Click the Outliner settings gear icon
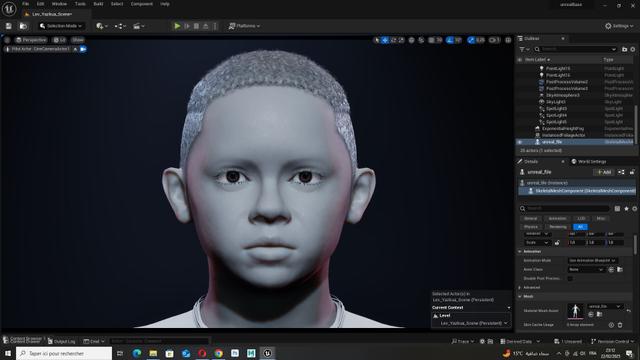The width and height of the screenshot is (640, 360). 633,49
